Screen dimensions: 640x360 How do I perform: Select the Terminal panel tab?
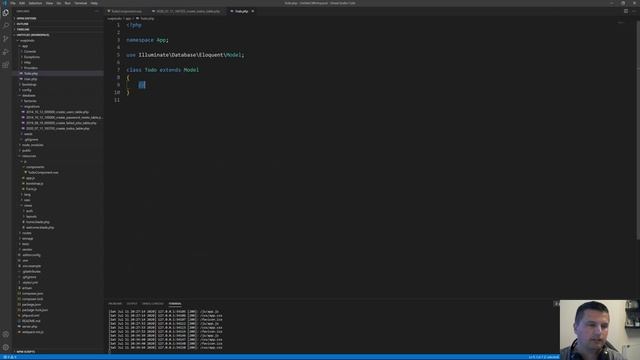pos(175,304)
